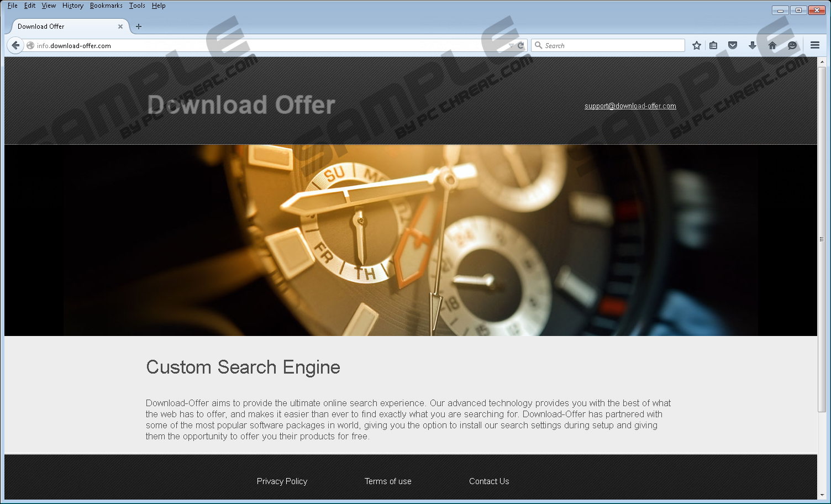This screenshot has height=504, width=831.
Task: Close the Firefox window
Action: 817,10
